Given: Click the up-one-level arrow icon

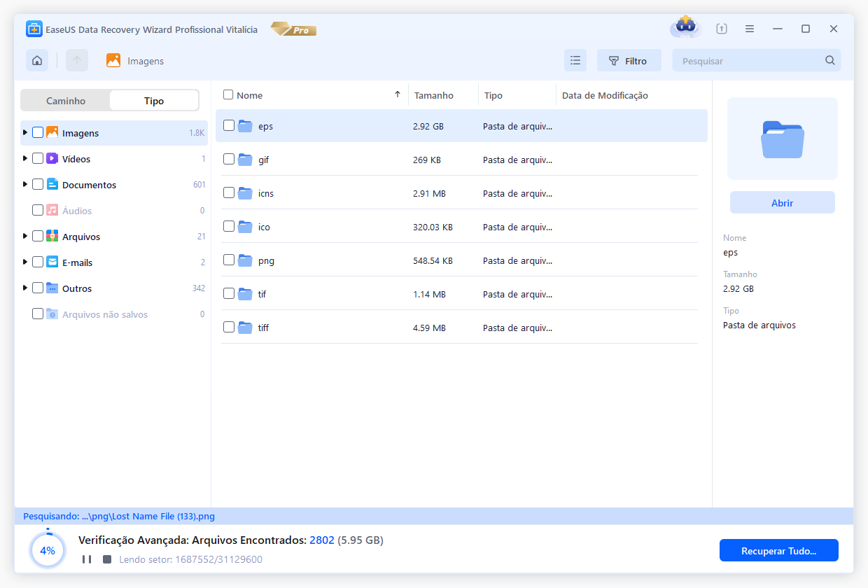Looking at the screenshot, I should (77, 60).
